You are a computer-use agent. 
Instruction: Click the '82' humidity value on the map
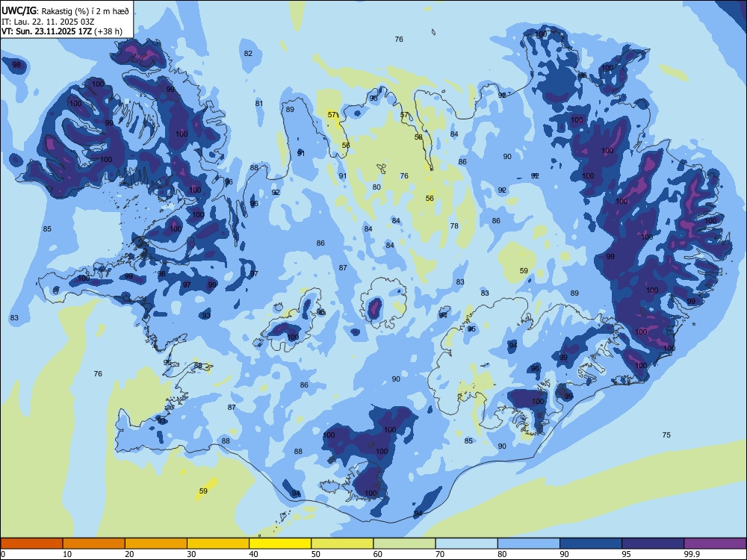tap(248, 53)
